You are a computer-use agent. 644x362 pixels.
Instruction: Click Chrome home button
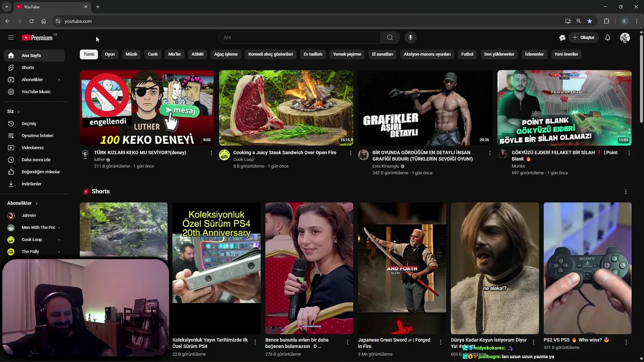pos(43,21)
